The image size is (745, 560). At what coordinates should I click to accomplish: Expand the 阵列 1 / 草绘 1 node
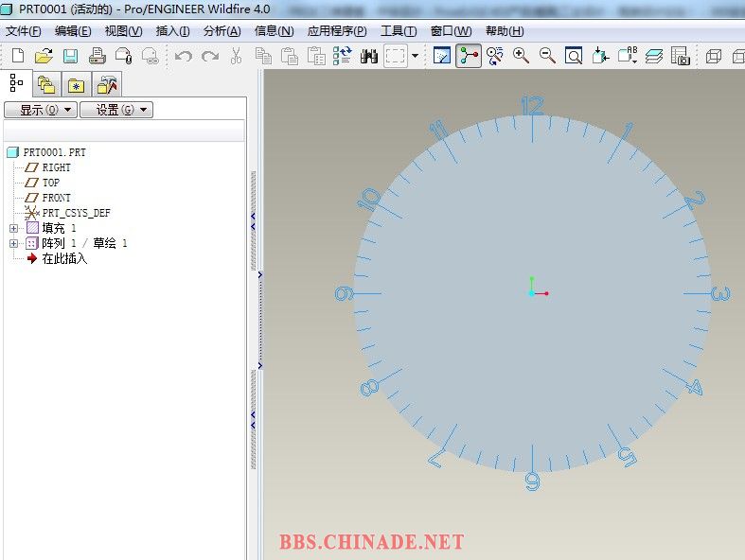tap(13, 243)
